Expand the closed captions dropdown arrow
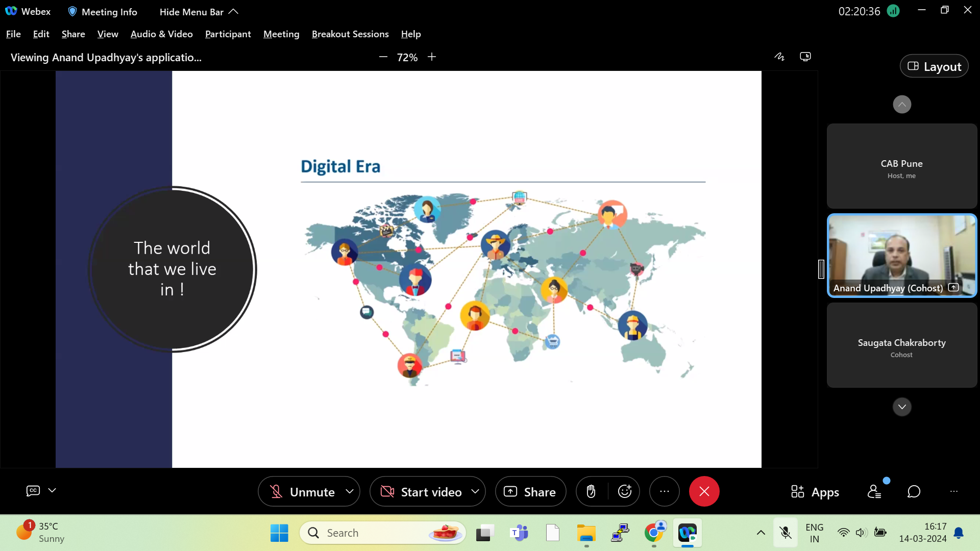The width and height of the screenshot is (980, 551). (x=52, y=491)
